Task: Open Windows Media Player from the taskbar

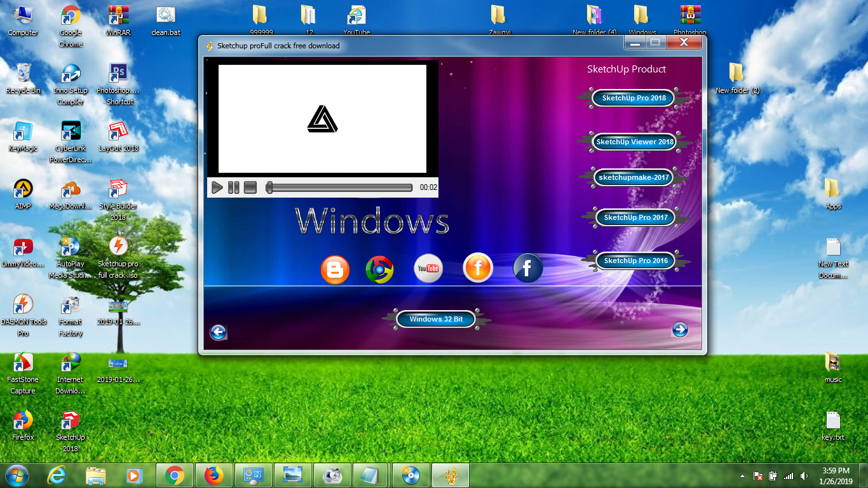Action: tap(135, 475)
